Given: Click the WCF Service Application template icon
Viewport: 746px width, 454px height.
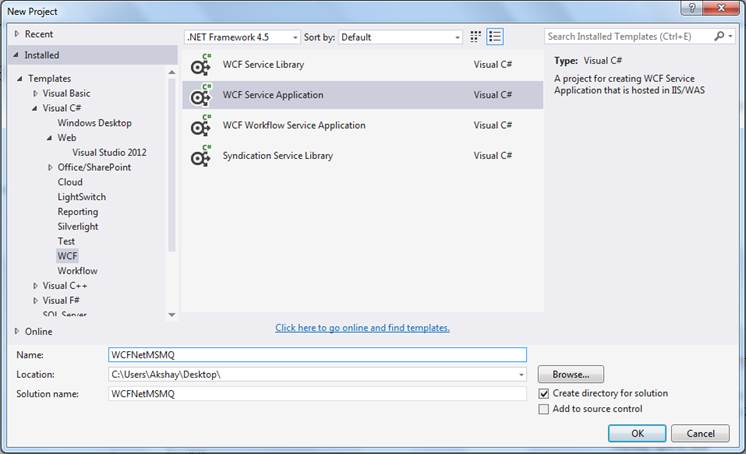Looking at the screenshot, I should (201, 95).
